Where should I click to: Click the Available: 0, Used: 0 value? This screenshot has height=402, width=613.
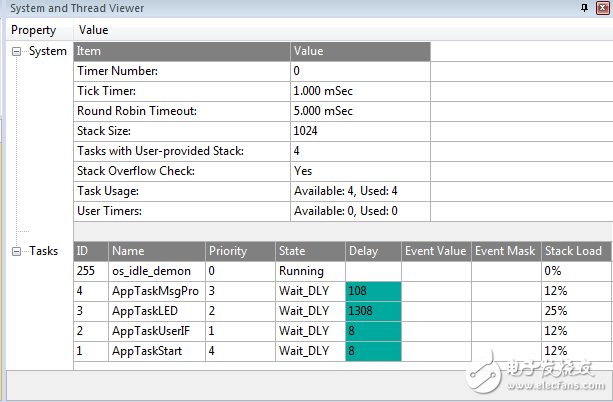pos(346,211)
